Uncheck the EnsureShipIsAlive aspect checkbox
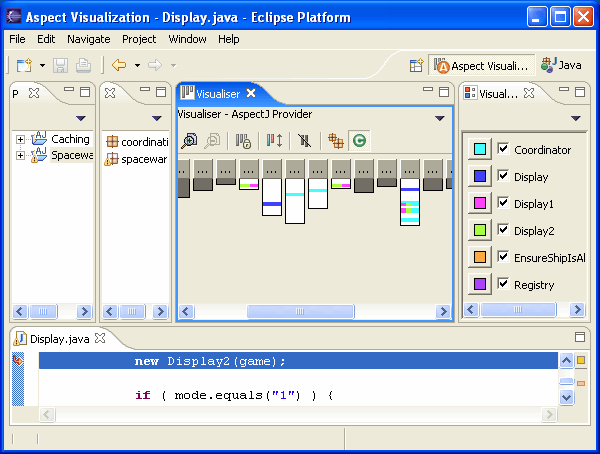The image size is (600, 454). point(503,256)
